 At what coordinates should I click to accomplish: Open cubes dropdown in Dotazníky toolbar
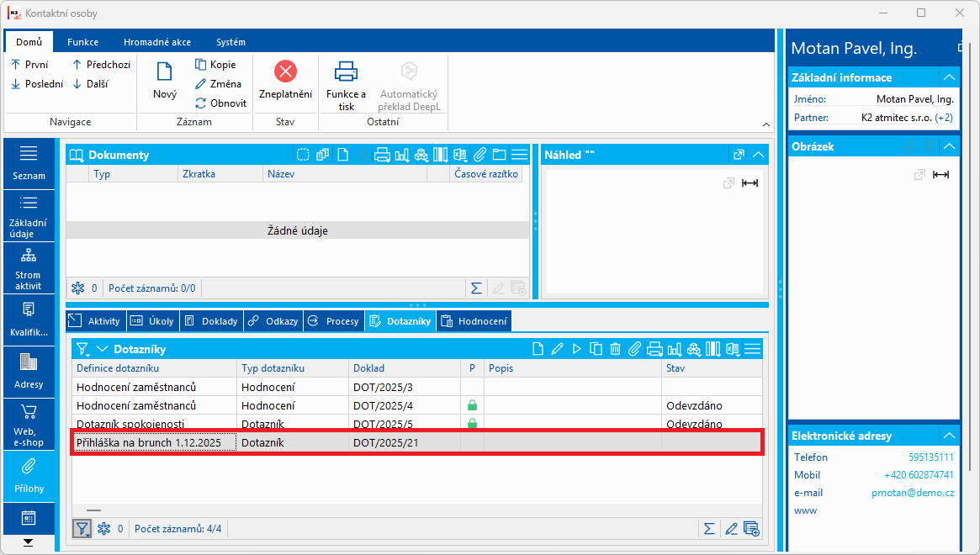point(694,349)
